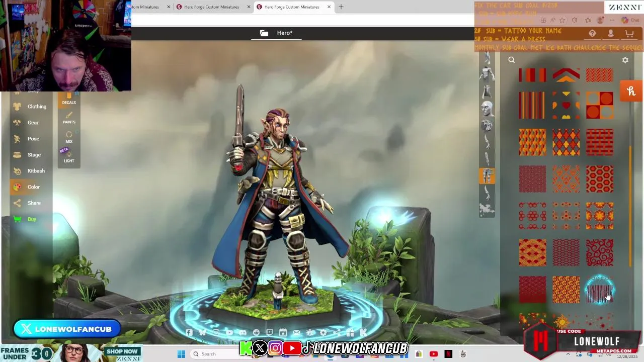The width and height of the screenshot is (644, 362).
Task: Switch to the Paints tab
Action: click(x=69, y=118)
